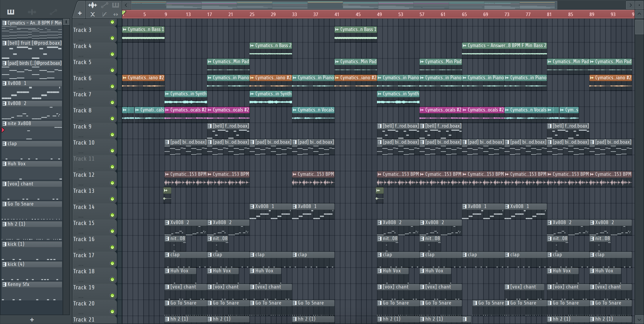644x324 pixels.
Task: Mute Track 8 with its green LED
Action: (112, 118)
